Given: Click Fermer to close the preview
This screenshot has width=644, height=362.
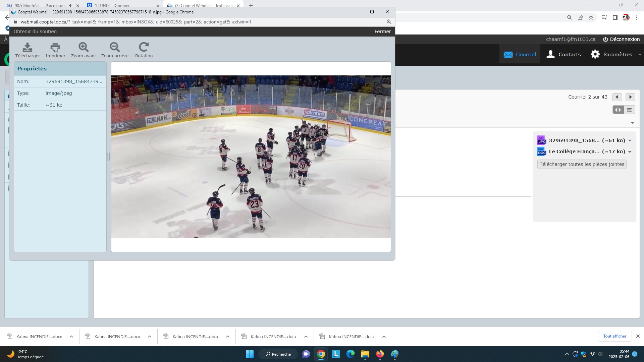Looking at the screenshot, I should tap(382, 32).
